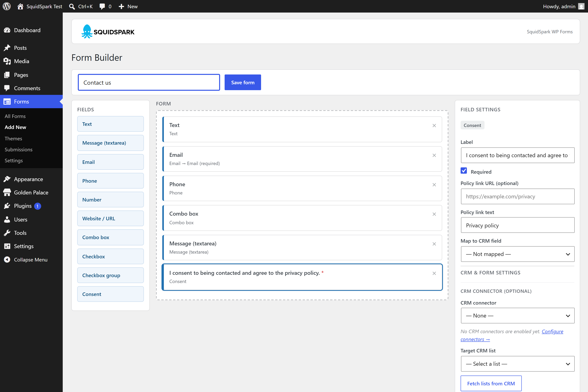The height and width of the screenshot is (392, 588).
Task: Go to All Forms submenu
Action: [x=15, y=116]
